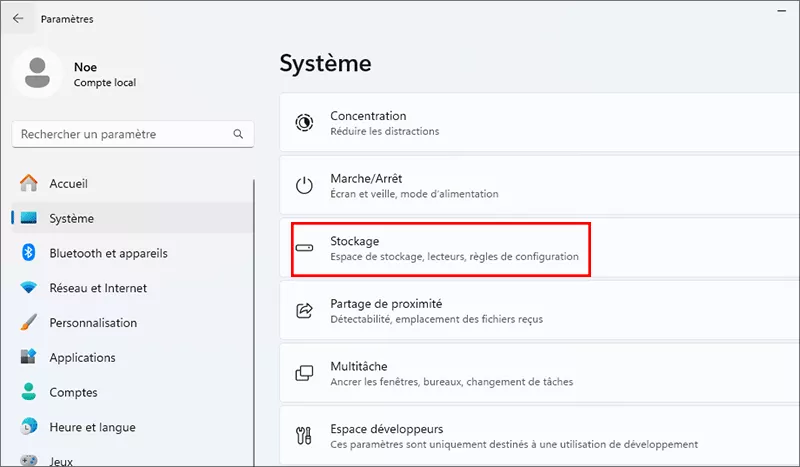Click the Multitâche windows icon
The width and height of the screenshot is (800, 467).
coord(304,373)
